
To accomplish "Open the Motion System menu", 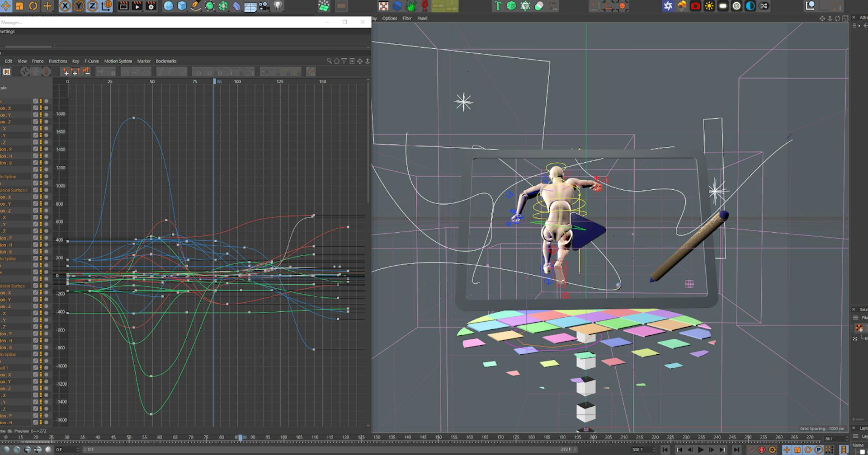I will coord(118,61).
